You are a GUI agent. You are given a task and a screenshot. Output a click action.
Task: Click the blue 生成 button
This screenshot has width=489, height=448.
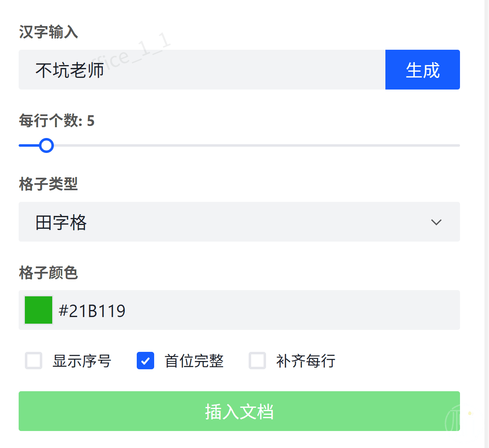[x=422, y=70]
